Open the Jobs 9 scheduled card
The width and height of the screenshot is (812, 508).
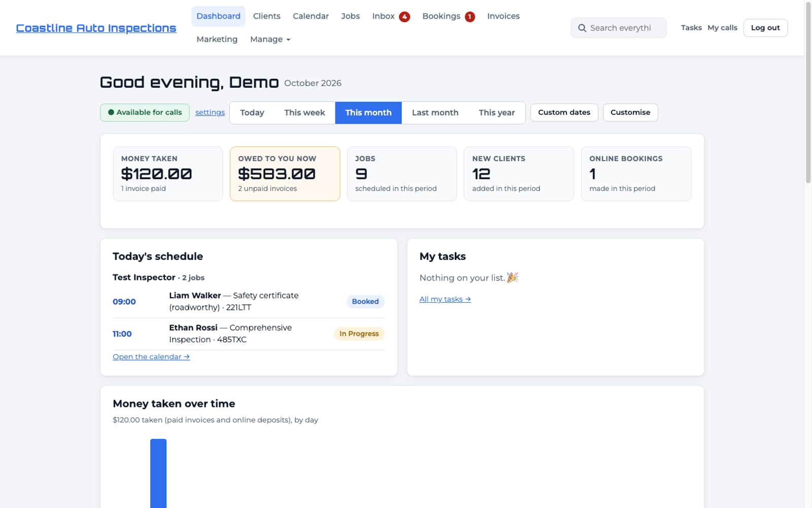402,174
